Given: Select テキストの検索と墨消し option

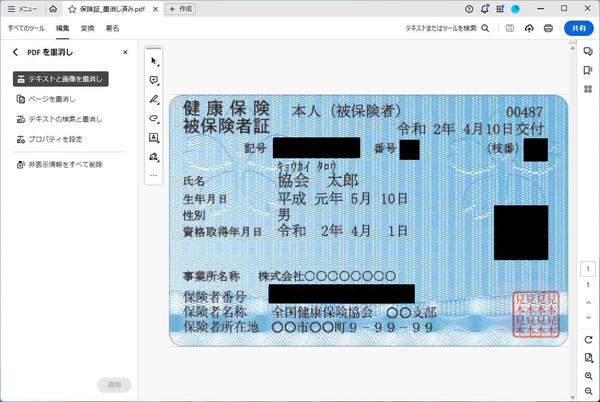Looking at the screenshot, I should click(59, 119).
